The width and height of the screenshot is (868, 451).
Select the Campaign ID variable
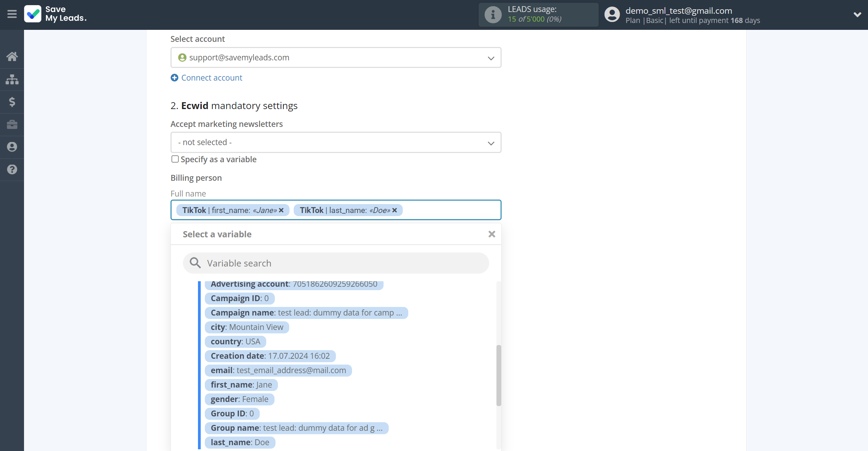pos(239,298)
